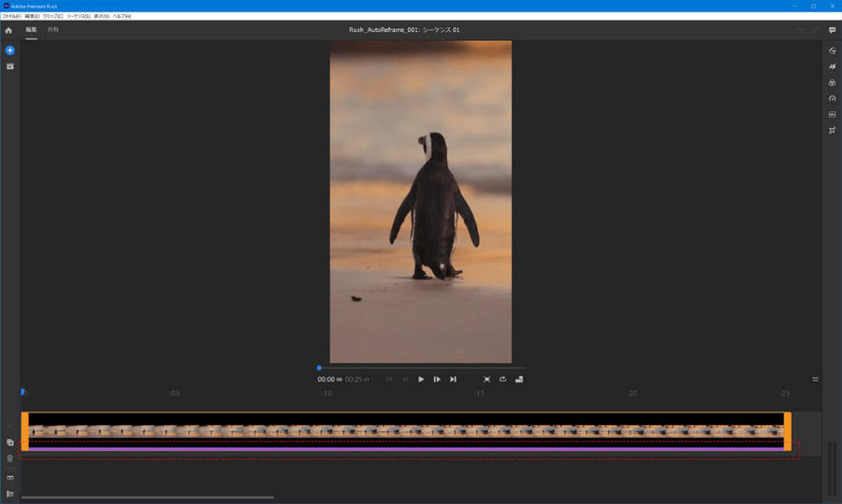This screenshot has height=504, width=842.
Task: Toggle track controls display
Action: click(x=9, y=478)
